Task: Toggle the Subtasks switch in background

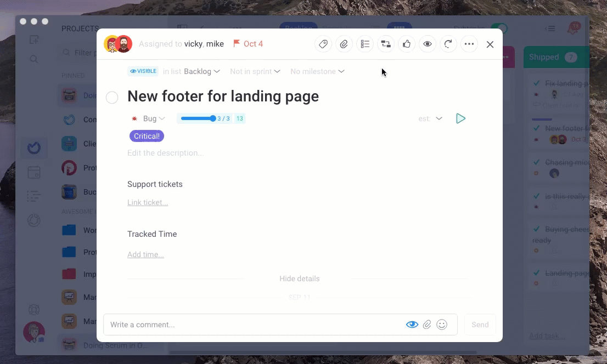Action: click(x=498, y=29)
